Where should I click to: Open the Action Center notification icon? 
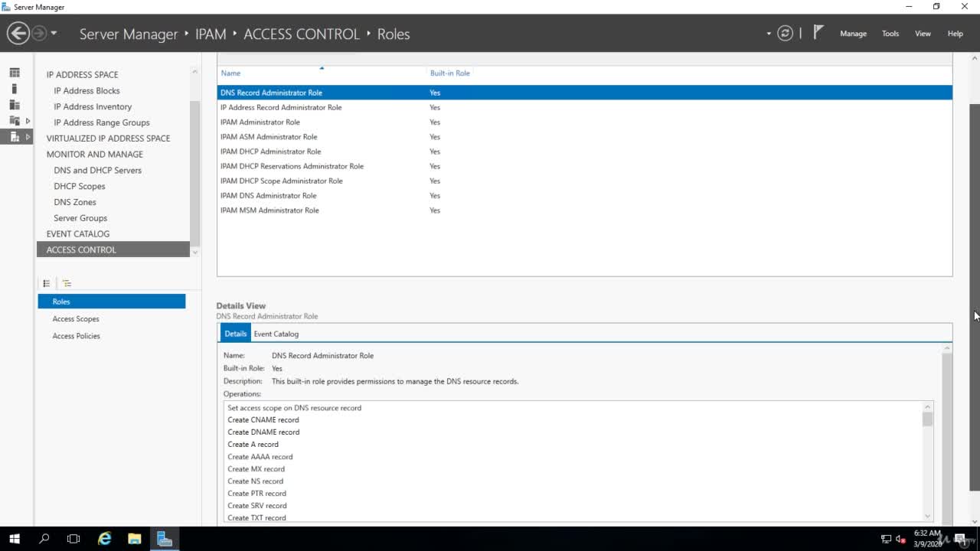point(960,539)
